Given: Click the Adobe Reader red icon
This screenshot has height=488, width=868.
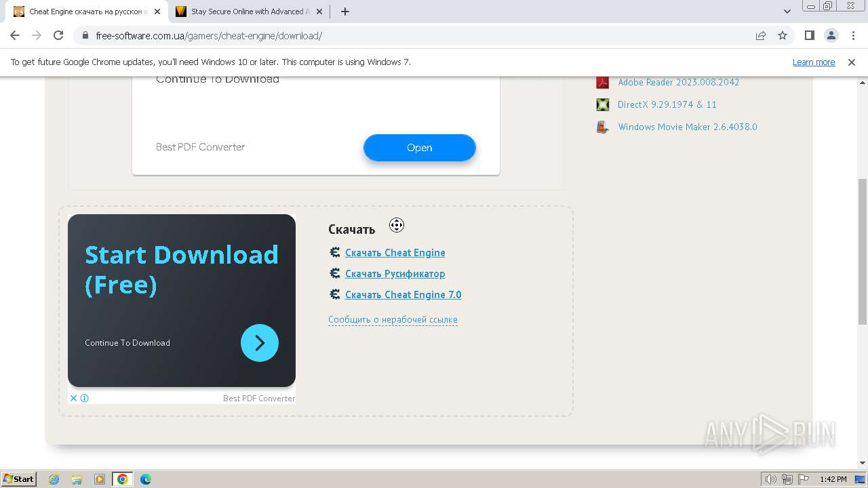Looking at the screenshot, I should point(602,82).
